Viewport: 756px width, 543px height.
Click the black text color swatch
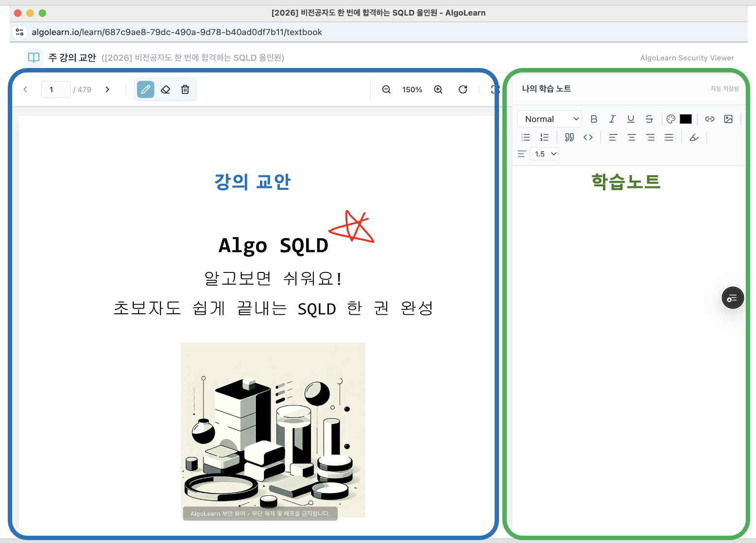[x=686, y=119]
